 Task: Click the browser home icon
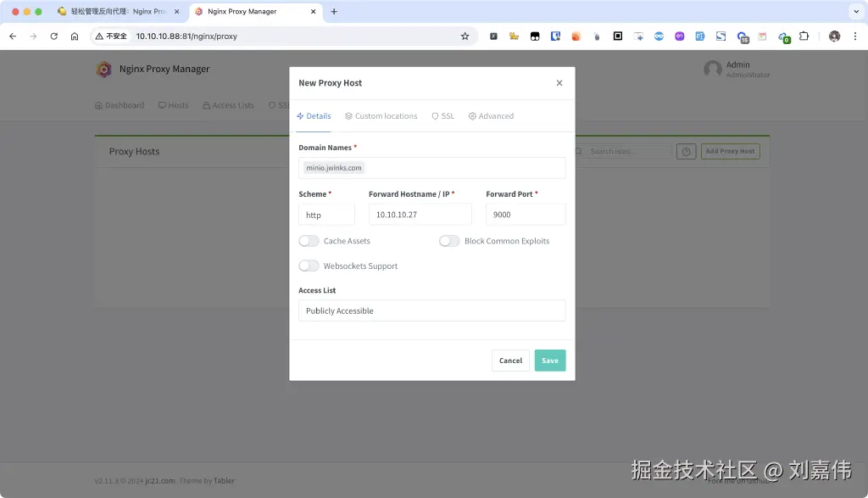pyautogui.click(x=75, y=36)
